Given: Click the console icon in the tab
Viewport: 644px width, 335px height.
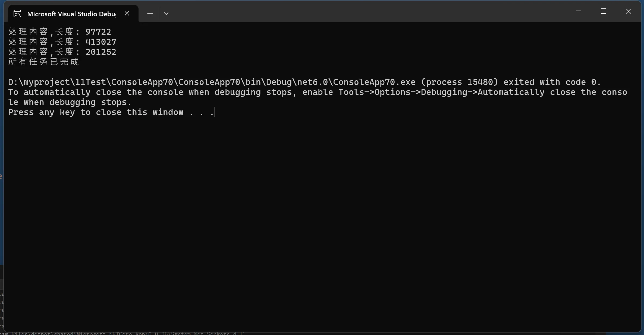Looking at the screenshot, I should tap(17, 14).
